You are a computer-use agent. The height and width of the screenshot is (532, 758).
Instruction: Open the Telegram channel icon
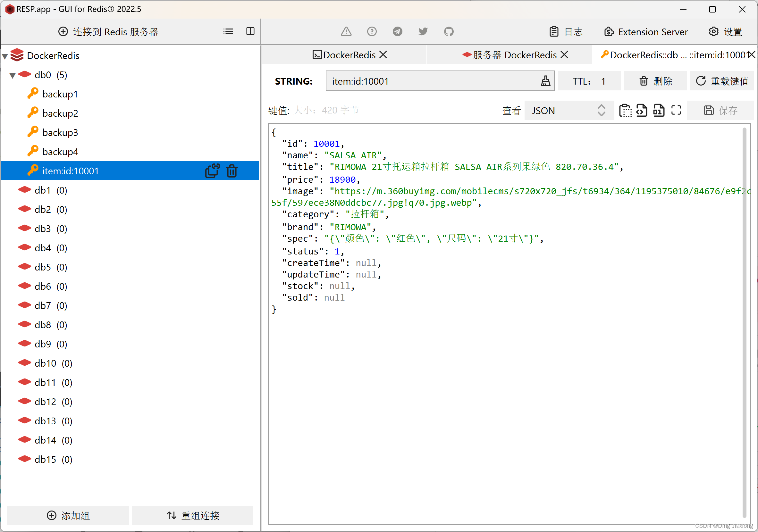pos(398,32)
